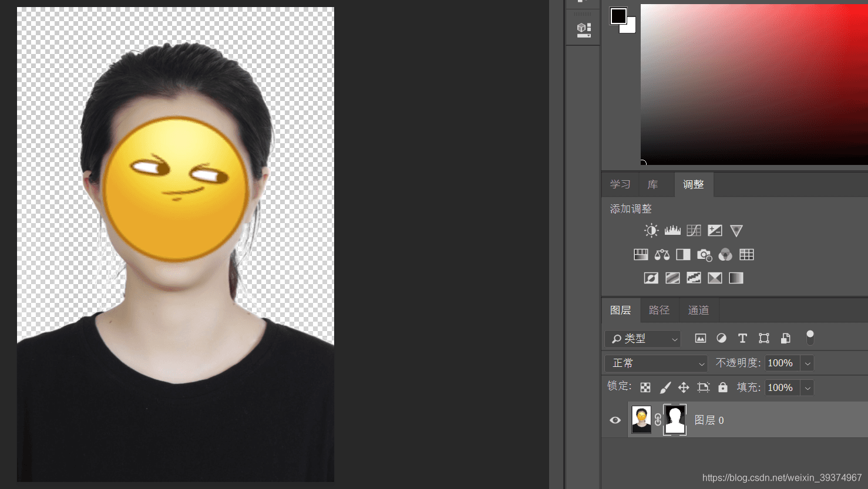Add a Hue/Saturation adjustment layer
868x489 pixels.
click(x=641, y=255)
